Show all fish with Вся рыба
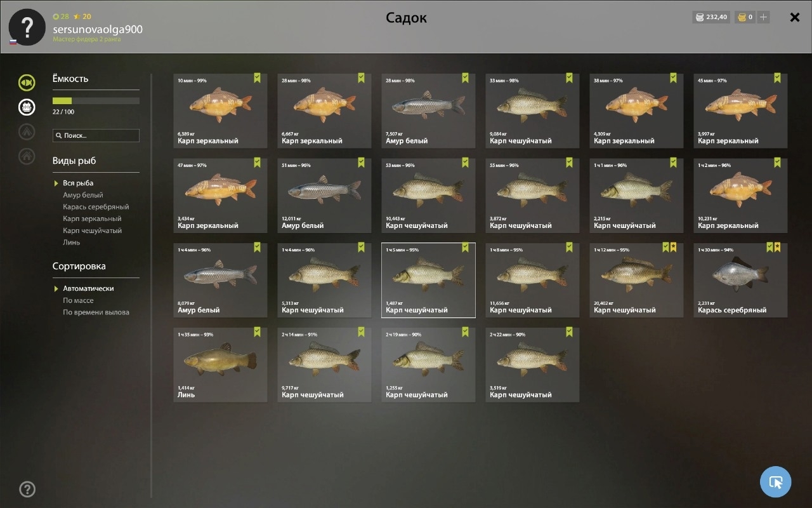The width and height of the screenshot is (812, 508). 78,183
